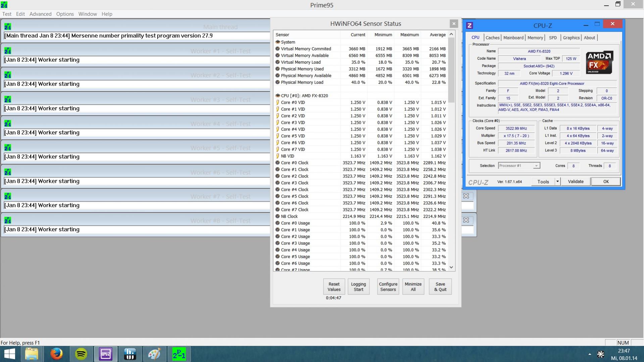The height and width of the screenshot is (362, 644).
Task: Open the Options menu
Action: click(65, 14)
